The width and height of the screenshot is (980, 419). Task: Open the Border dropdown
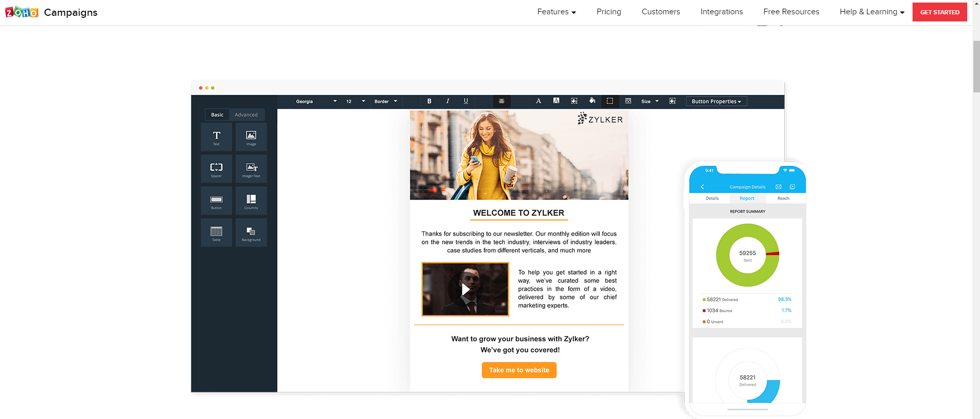click(386, 102)
